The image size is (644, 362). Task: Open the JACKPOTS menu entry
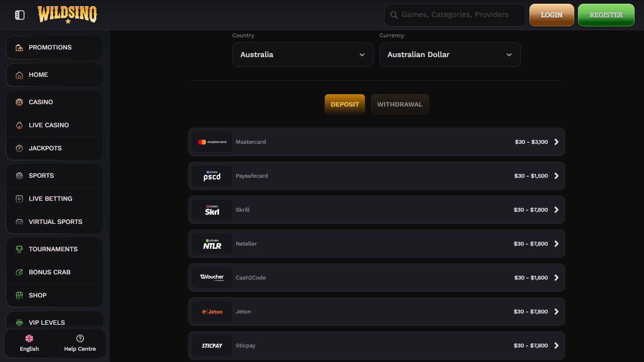[54, 148]
